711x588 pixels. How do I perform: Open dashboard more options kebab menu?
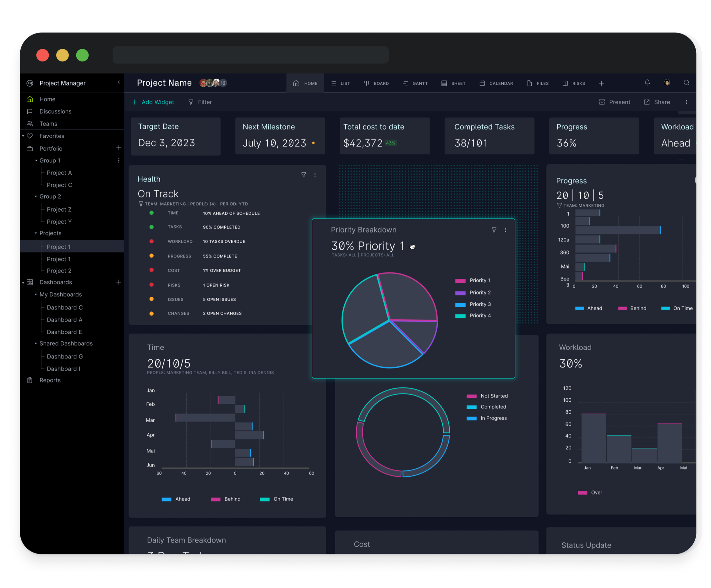pyautogui.click(x=686, y=102)
